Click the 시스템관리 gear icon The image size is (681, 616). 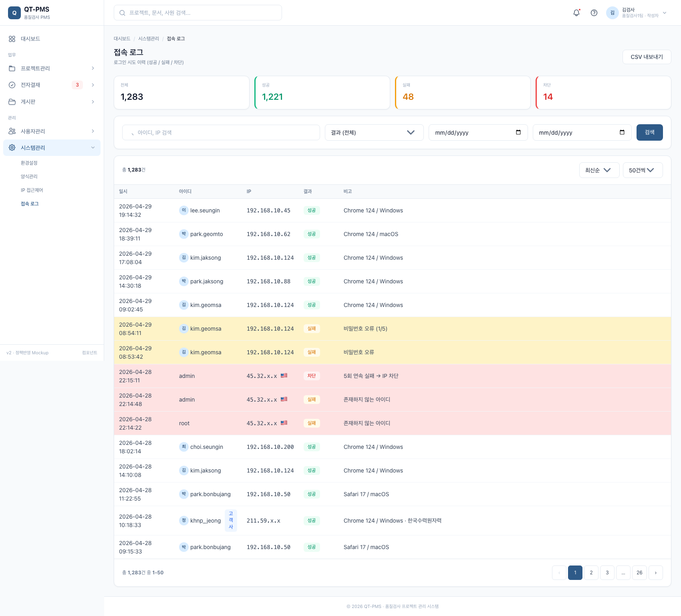pyautogui.click(x=12, y=147)
